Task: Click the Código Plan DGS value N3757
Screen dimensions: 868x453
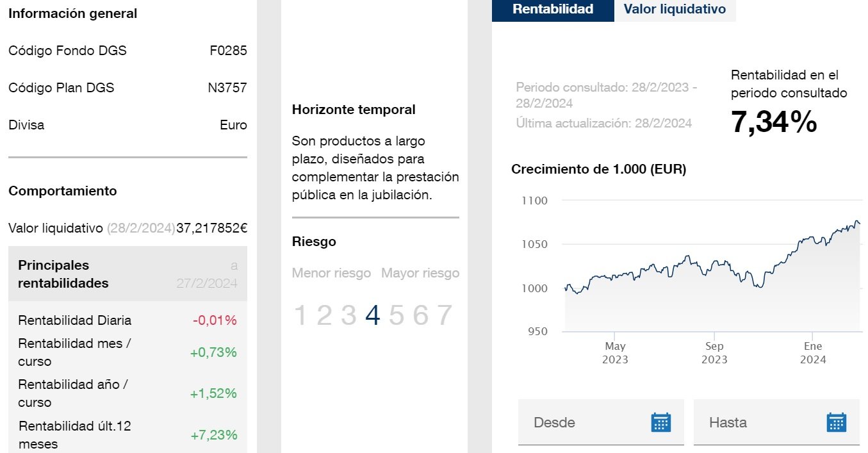Action: (227, 88)
